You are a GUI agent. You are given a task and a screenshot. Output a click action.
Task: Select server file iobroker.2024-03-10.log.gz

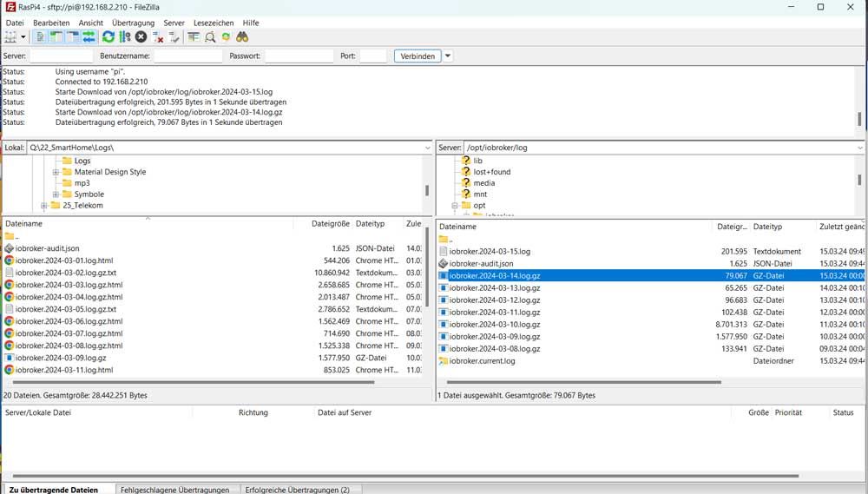(495, 325)
